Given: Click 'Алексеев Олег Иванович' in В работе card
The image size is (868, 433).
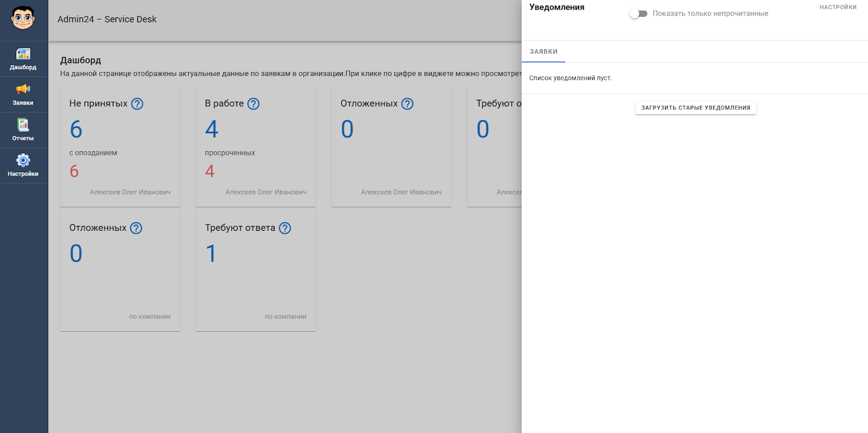Looking at the screenshot, I should click(x=266, y=192).
